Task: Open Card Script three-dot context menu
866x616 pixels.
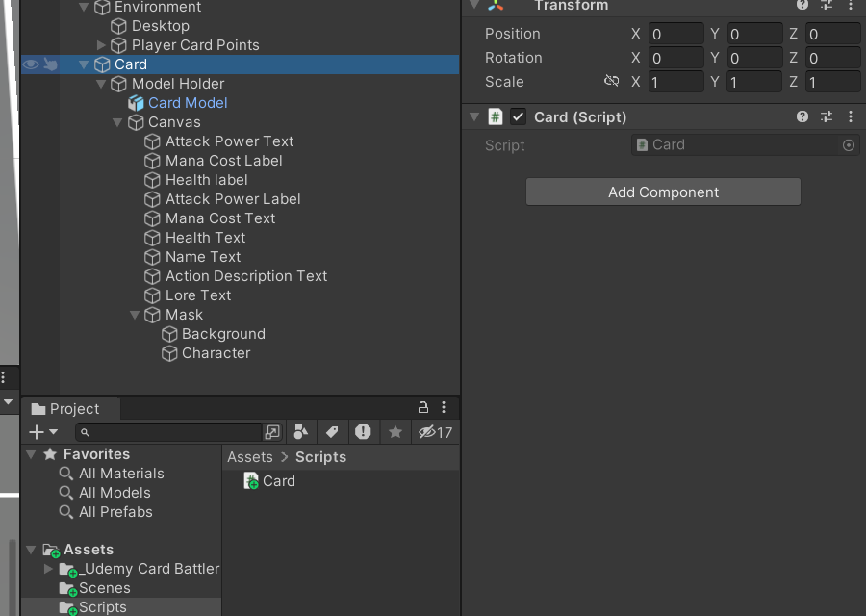Action: 851,116
